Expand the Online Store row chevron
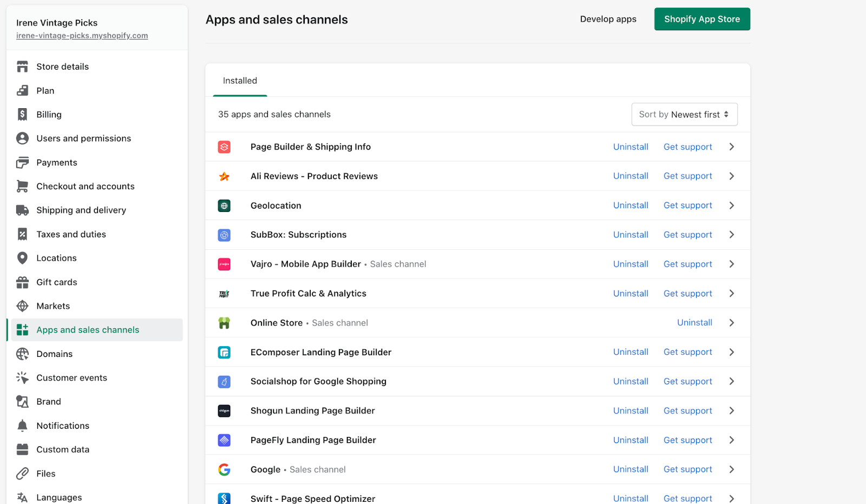Viewport: 866px width, 504px height. (x=731, y=323)
